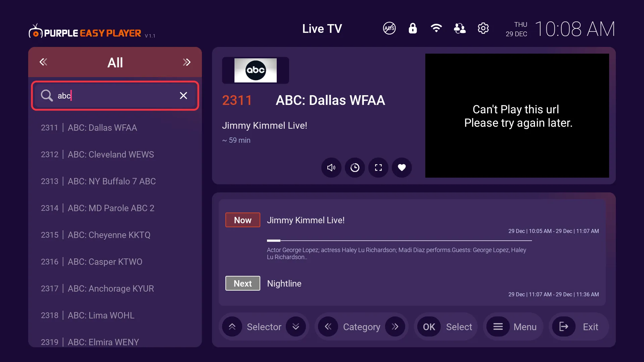Check the Wi-Fi status icon
The image size is (644, 362).
[x=436, y=28]
